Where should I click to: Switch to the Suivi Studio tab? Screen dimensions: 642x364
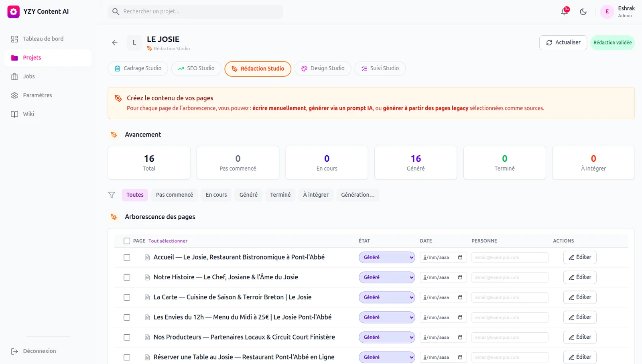tap(380, 69)
